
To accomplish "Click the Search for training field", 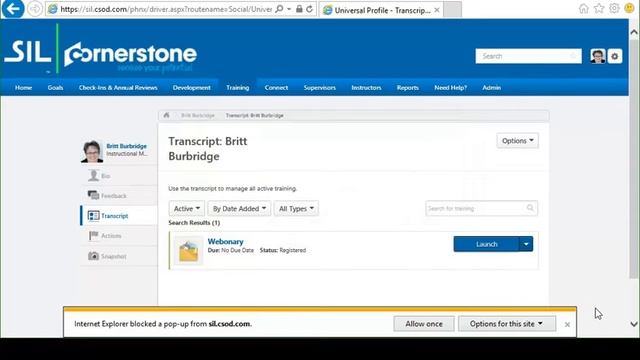I will point(481,208).
